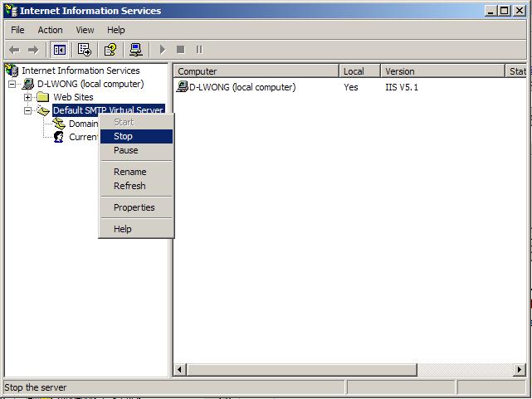Open the View menu
Image resolution: width=532 pixels, height=399 pixels.
click(x=85, y=30)
